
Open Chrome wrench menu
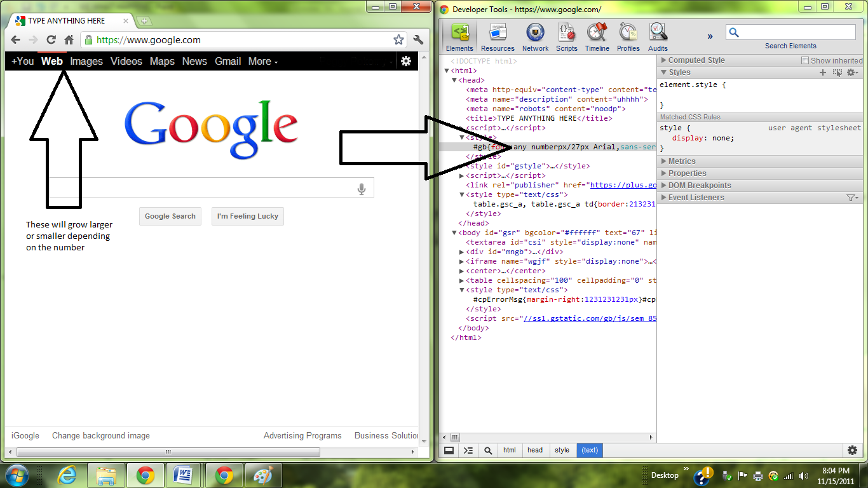click(x=418, y=40)
